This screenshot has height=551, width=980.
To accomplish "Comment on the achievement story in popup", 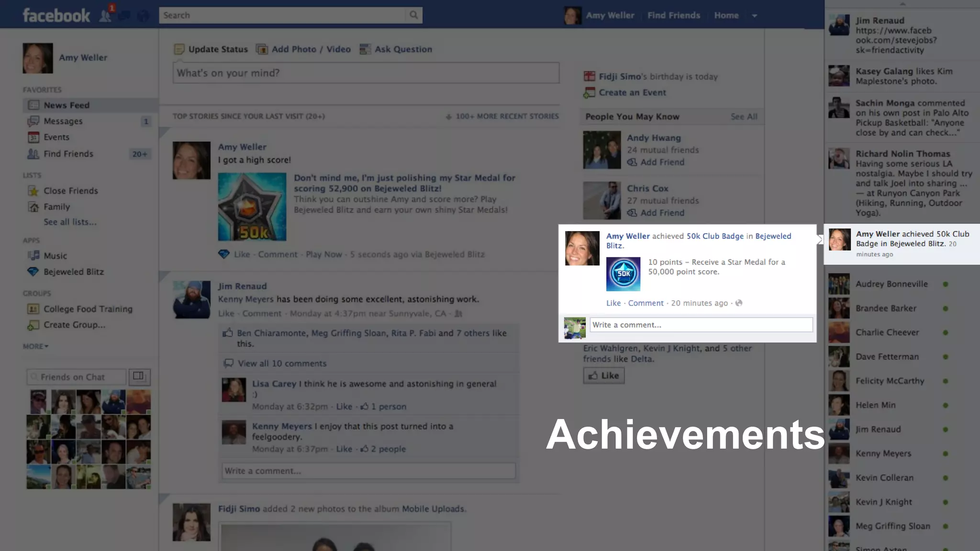I will pyautogui.click(x=646, y=303).
